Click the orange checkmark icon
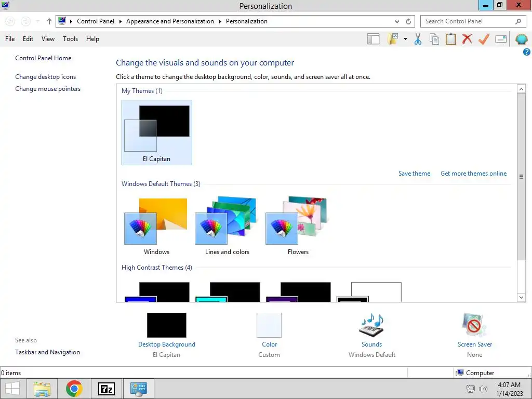532x399 pixels. point(484,39)
